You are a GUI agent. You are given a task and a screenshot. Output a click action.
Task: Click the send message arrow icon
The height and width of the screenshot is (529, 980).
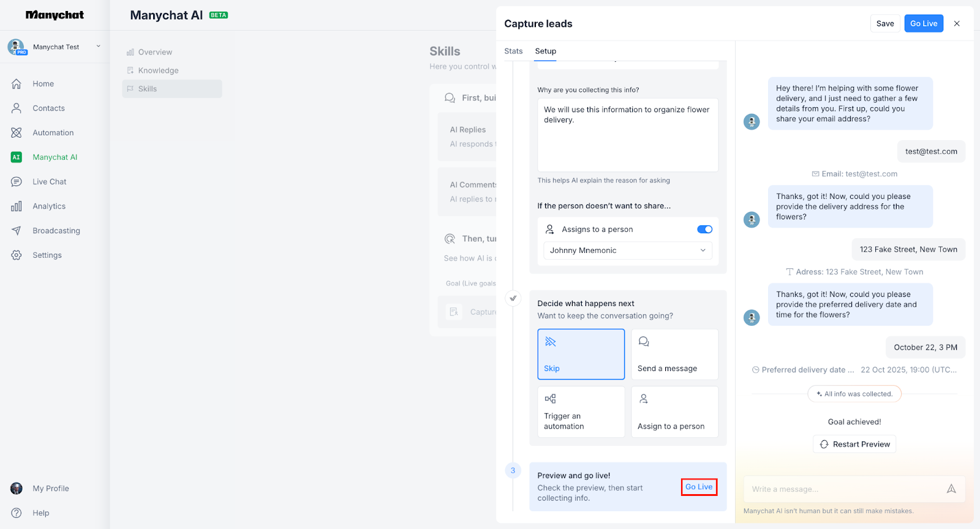click(x=951, y=489)
